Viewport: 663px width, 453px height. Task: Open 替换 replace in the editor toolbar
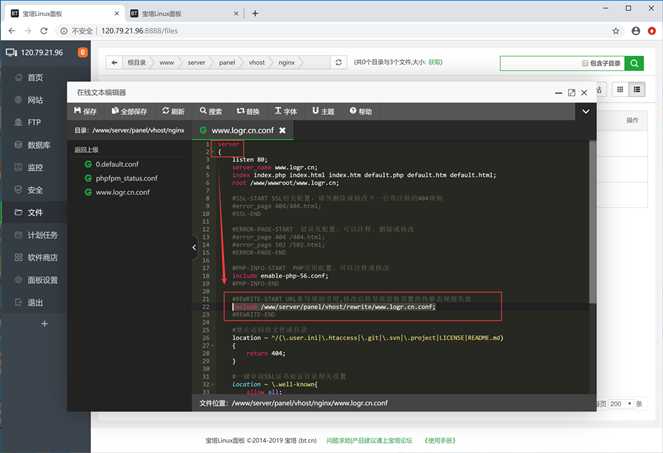(x=248, y=111)
